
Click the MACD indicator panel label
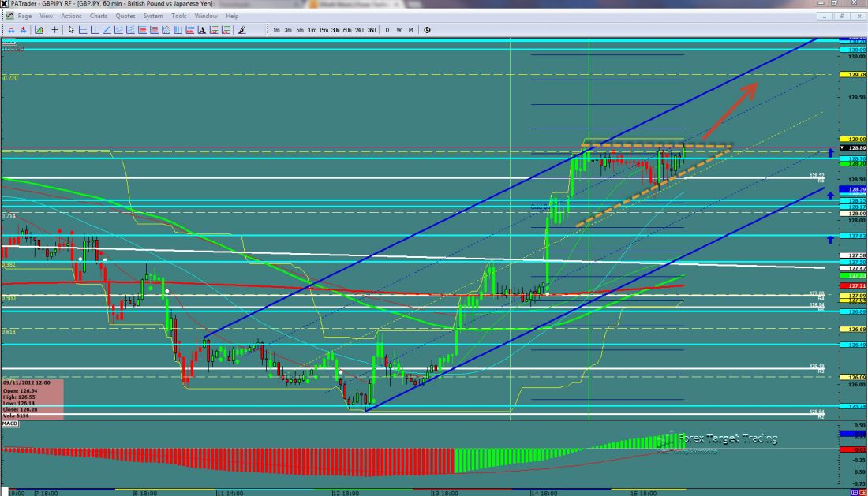point(10,424)
